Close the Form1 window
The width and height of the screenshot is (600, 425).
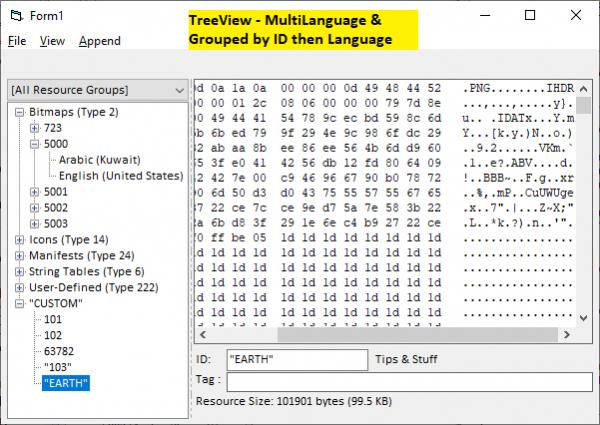[x=576, y=15]
